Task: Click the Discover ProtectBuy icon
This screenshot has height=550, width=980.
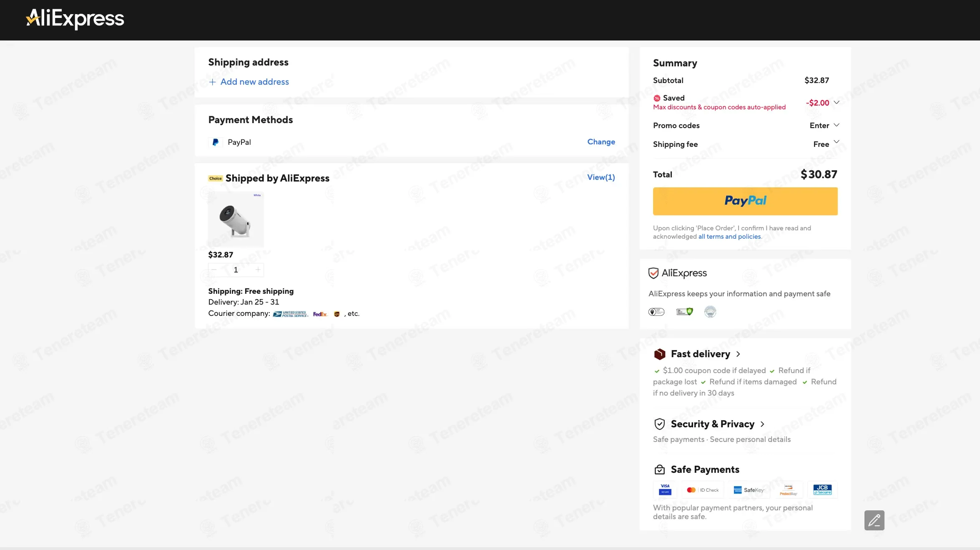Action: [789, 490]
